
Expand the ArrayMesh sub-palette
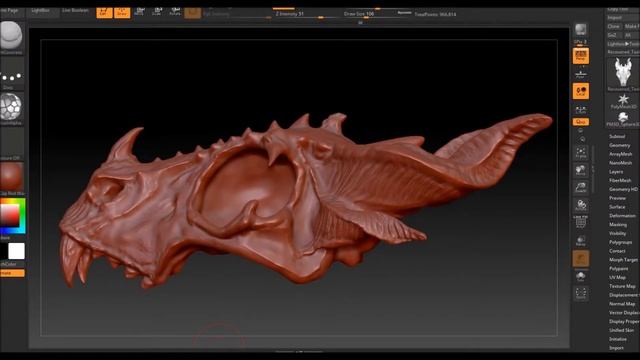(x=620, y=154)
